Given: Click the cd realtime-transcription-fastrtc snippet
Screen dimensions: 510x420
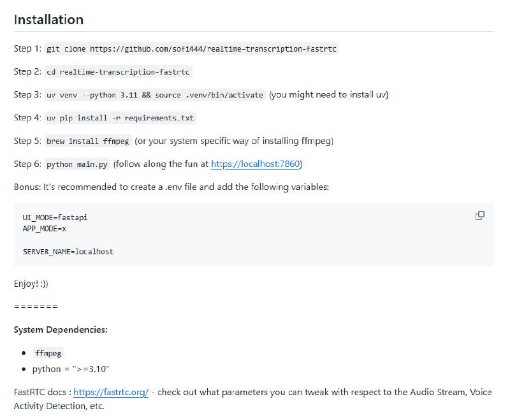Looking at the screenshot, I should 119,72.
